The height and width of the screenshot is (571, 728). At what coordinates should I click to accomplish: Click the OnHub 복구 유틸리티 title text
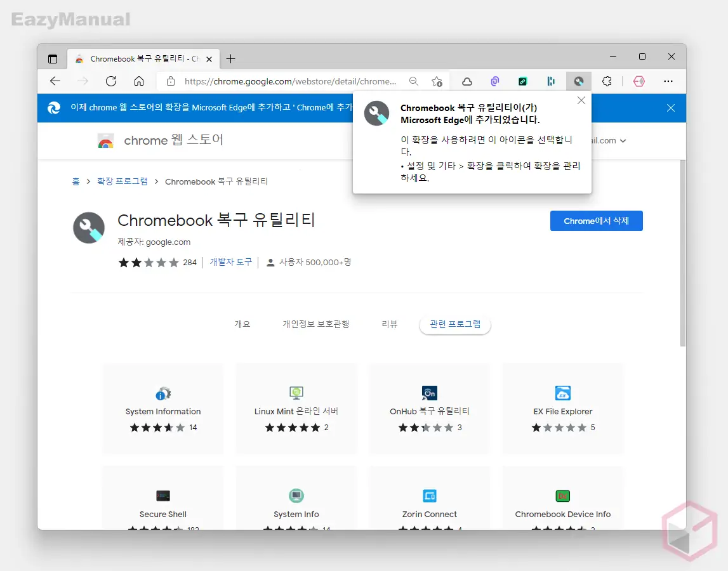click(430, 411)
